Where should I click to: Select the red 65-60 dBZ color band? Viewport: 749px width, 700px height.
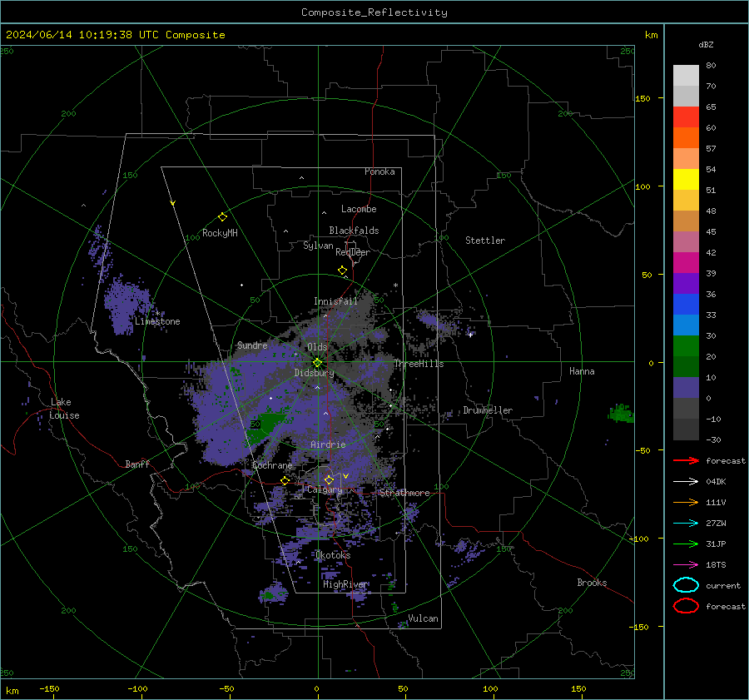tap(686, 117)
